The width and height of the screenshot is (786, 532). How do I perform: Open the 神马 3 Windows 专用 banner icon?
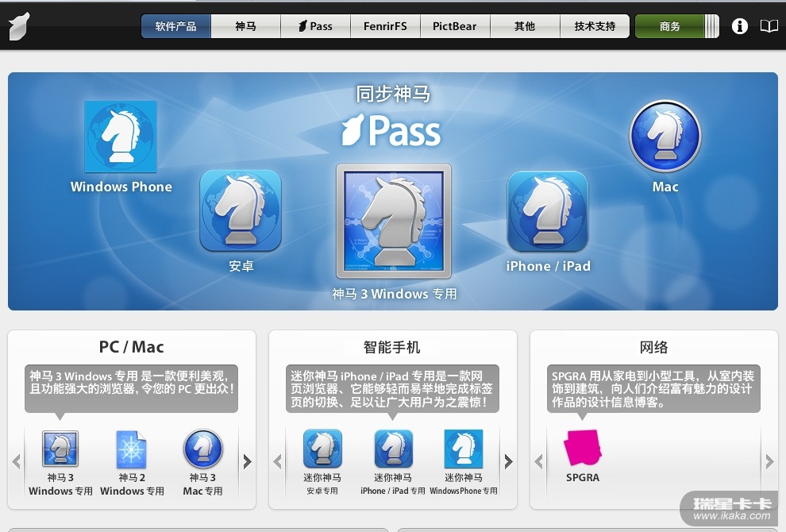[x=394, y=221]
